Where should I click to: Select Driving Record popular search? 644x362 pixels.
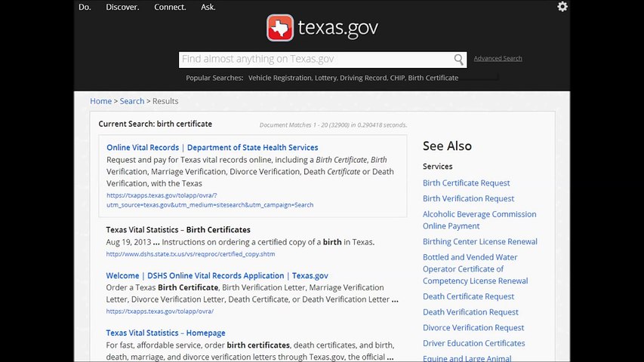click(363, 78)
